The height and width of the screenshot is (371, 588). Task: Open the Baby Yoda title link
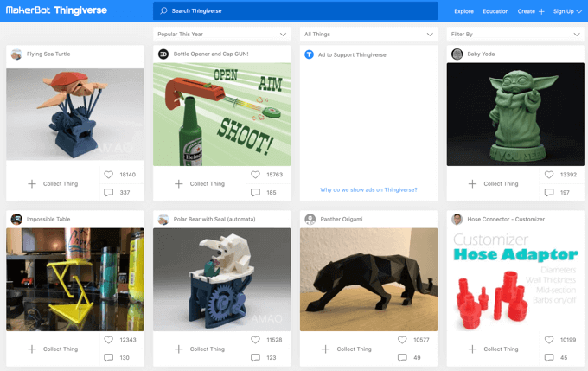(x=481, y=54)
